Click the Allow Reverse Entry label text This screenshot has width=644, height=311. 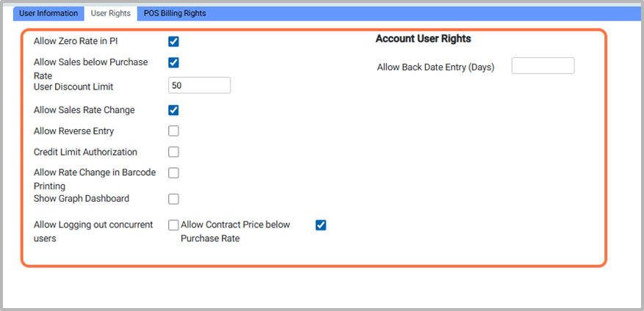73,131
